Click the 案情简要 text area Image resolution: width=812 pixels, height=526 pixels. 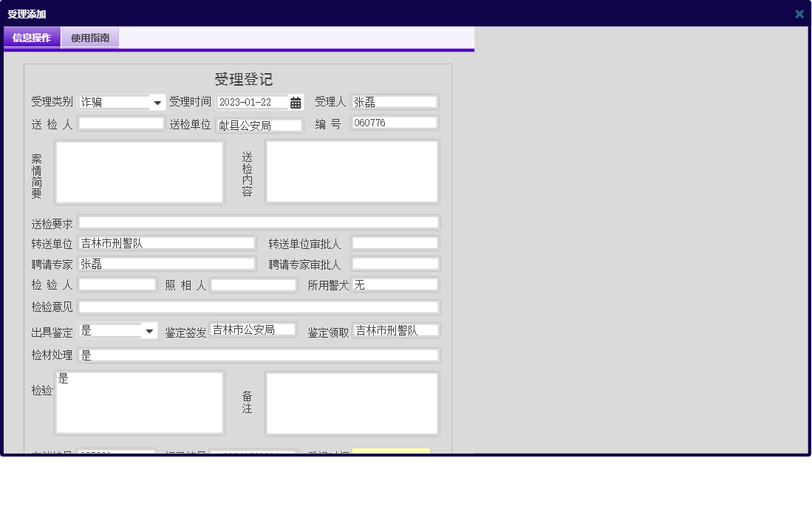(139, 171)
